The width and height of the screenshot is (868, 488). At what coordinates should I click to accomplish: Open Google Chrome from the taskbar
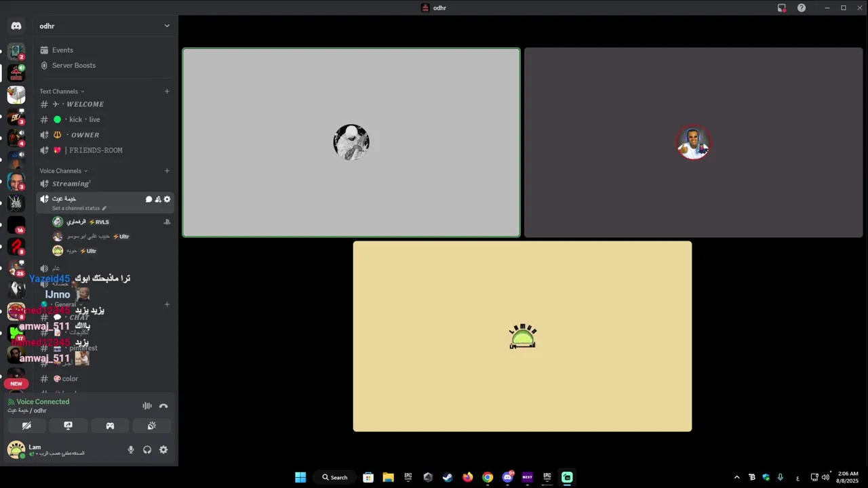[488, 477]
